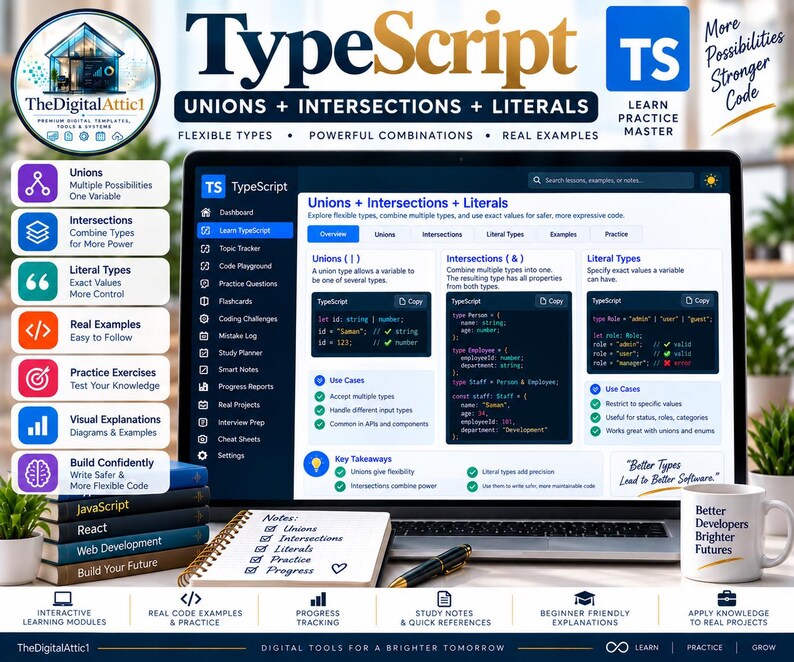Click 'Restrict to specific values' check mark
This screenshot has width=794, height=662.
tap(596, 404)
